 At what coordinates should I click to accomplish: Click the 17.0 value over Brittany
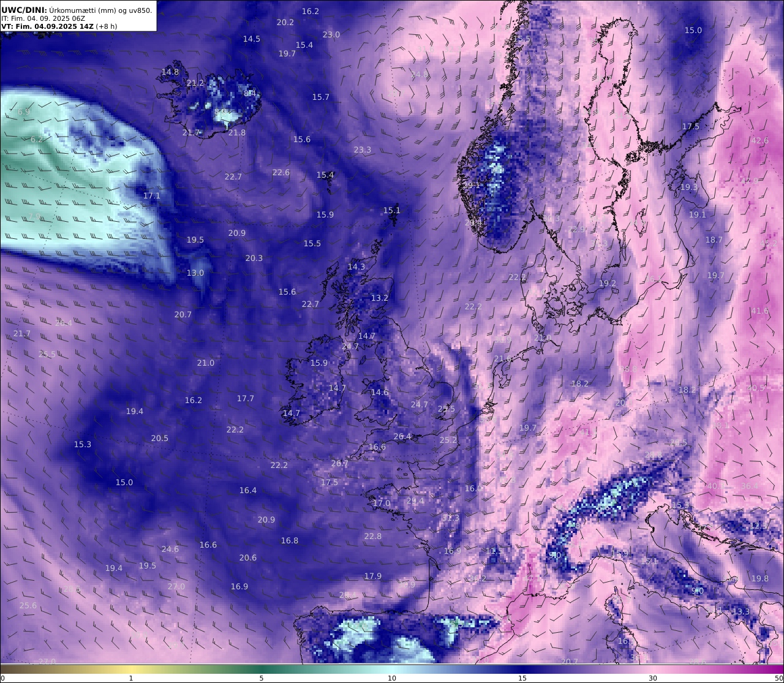[x=382, y=503]
